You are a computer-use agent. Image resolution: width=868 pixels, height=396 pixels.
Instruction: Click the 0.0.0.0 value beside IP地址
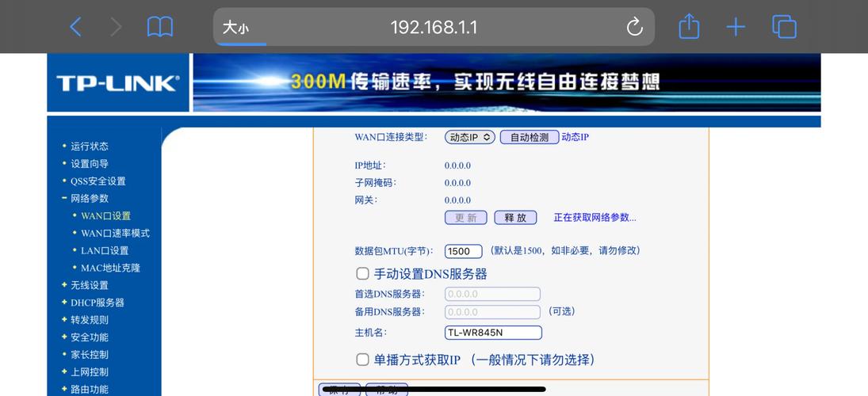[458, 166]
